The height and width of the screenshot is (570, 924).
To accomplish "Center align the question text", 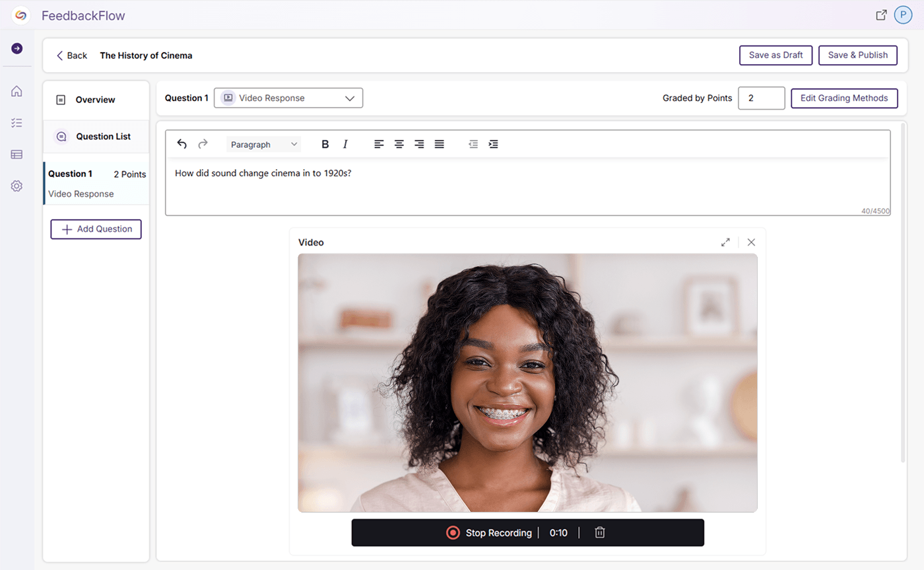I will point(399,144).
